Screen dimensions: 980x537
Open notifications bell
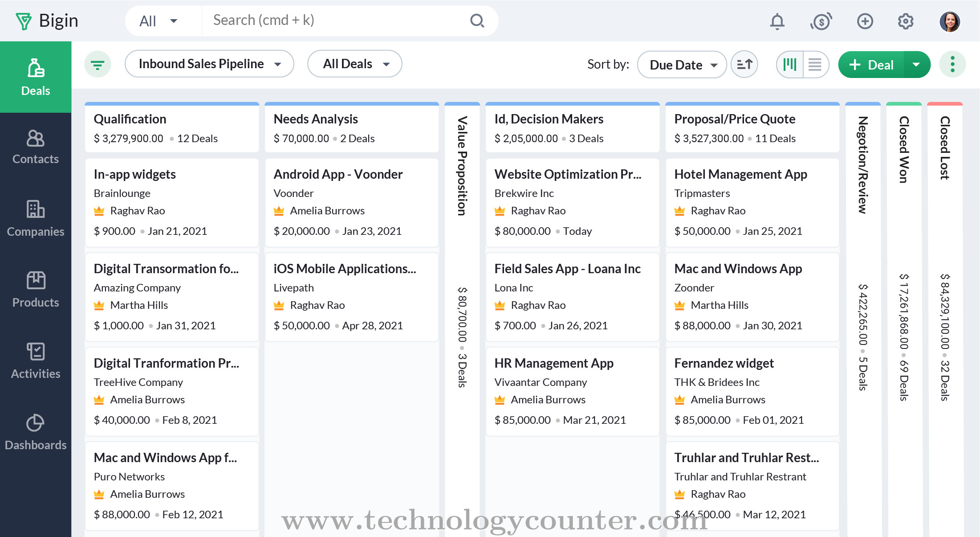point(777,21)
